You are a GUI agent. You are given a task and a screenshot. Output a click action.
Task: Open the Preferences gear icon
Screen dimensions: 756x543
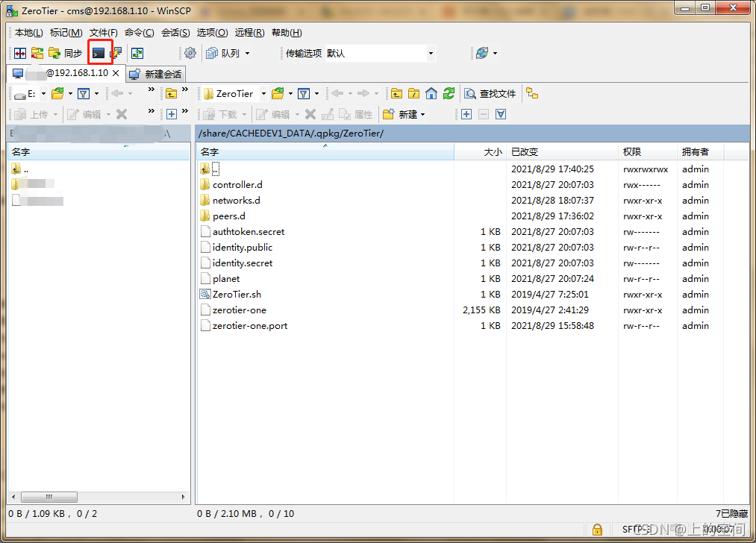coord(190,53)
